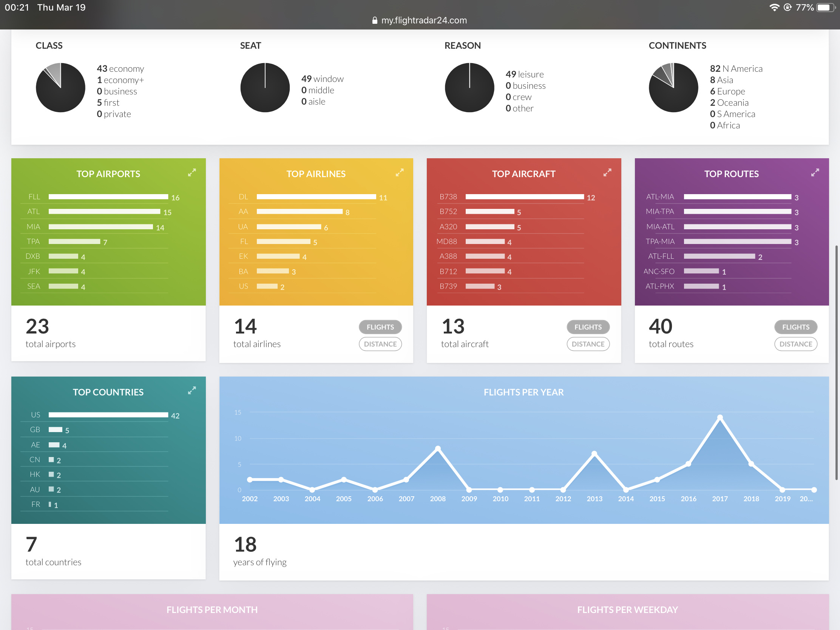Click the 2017 peak data point

point(720,418)
